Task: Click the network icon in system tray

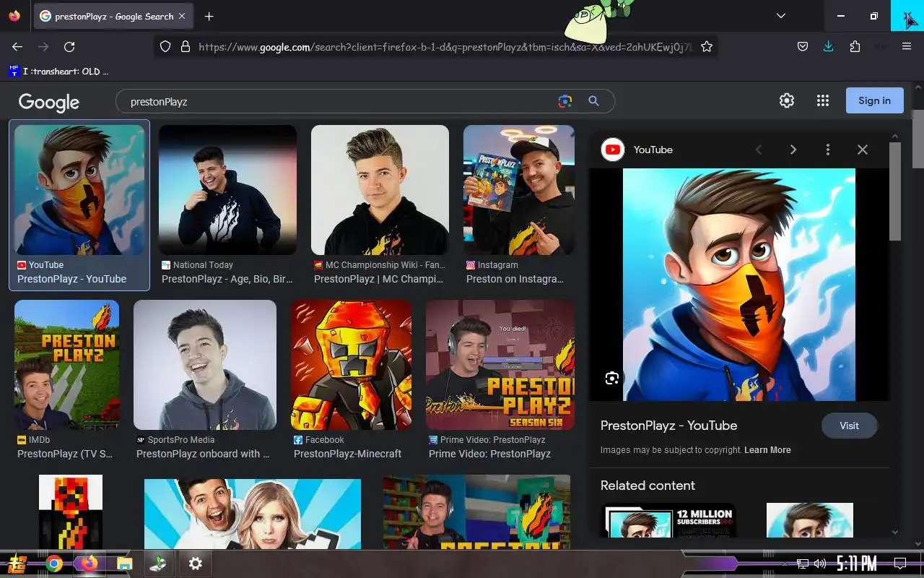Action: coord(803,564)
